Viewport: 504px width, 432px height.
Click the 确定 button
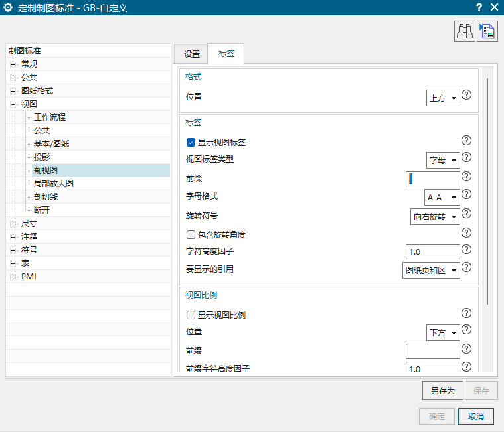click(437, 417)
